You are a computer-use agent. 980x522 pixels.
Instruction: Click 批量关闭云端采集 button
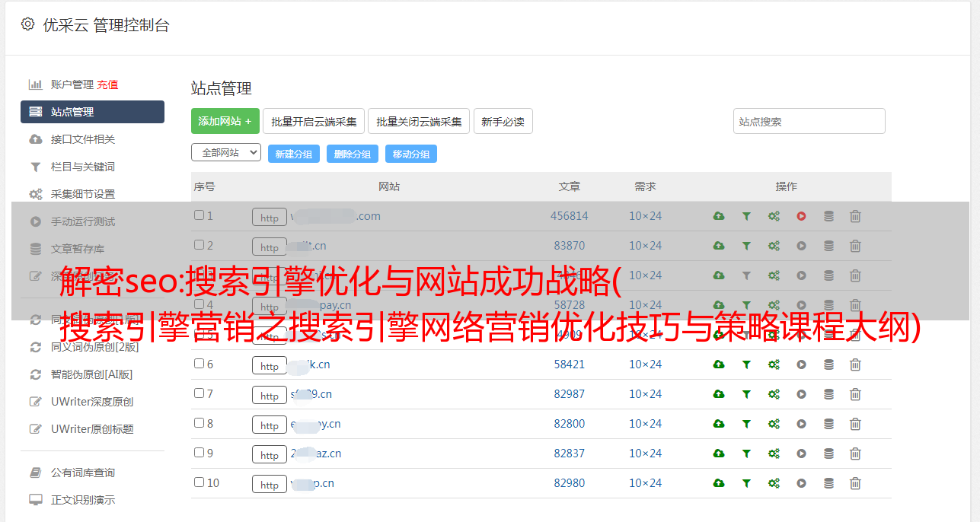[419, 121]
